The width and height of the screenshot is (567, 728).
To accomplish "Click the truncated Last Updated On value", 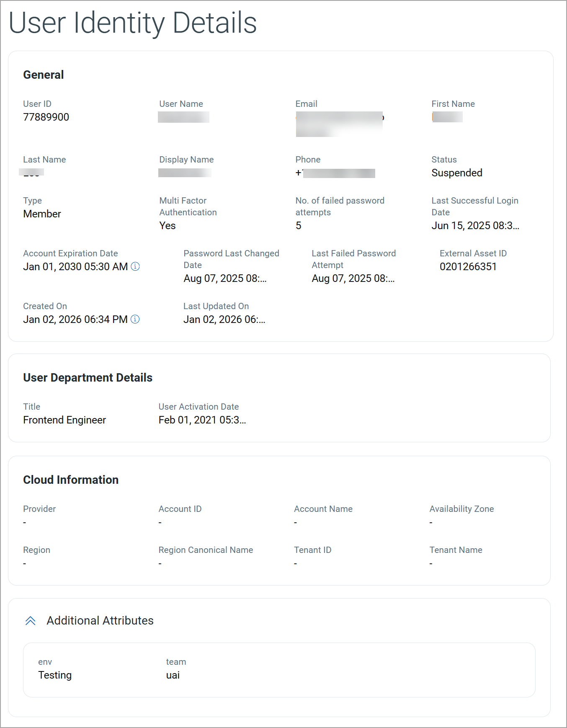I will [x=224, y=320].
